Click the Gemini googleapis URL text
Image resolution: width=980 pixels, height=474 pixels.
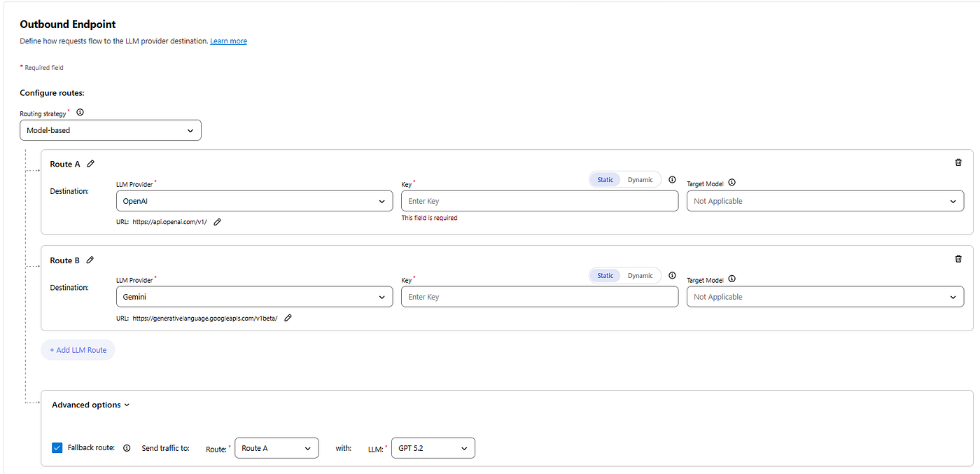[x=205, y=318]
